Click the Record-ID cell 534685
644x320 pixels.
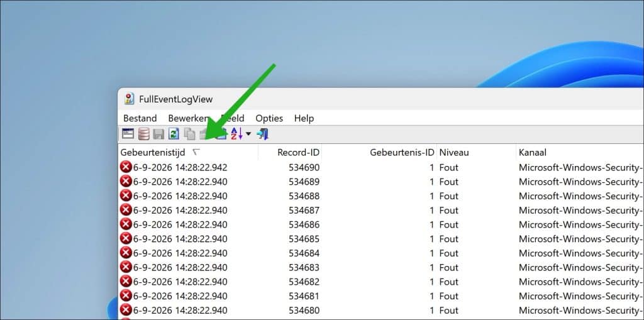304,239
